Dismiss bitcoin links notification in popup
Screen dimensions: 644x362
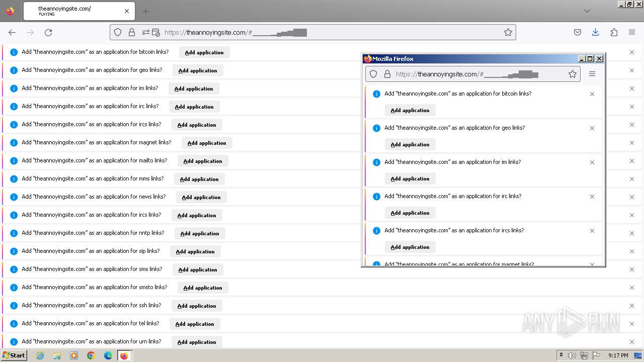(x=592, y=94)
